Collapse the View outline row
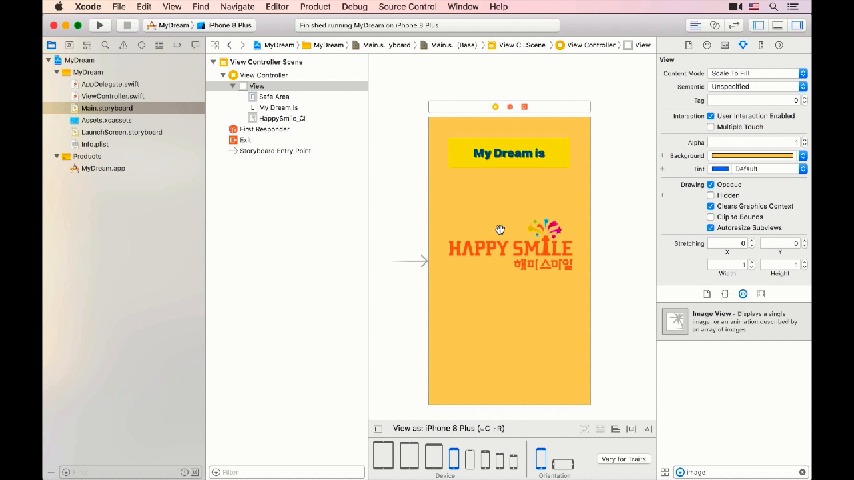 (233, 86)
